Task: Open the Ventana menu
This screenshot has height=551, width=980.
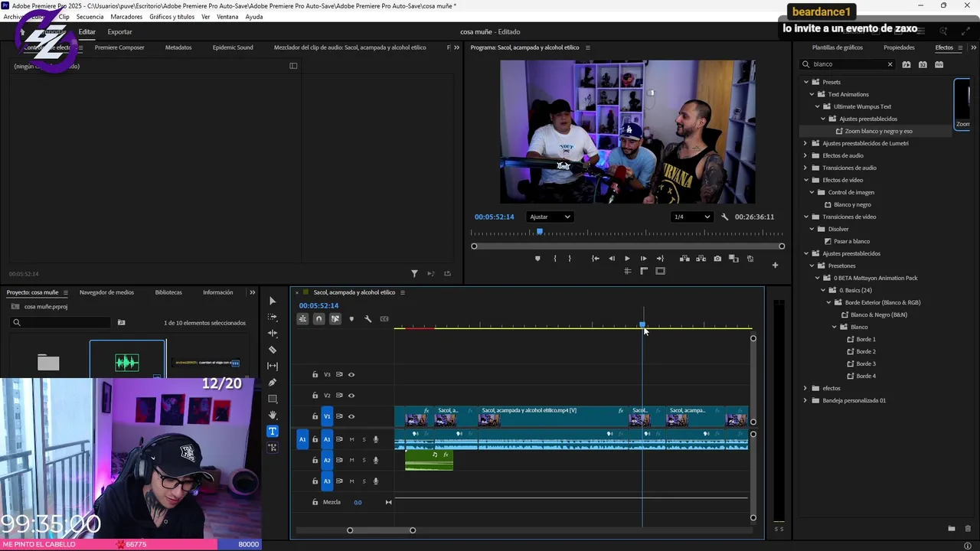Action: [x=227, y=17]
